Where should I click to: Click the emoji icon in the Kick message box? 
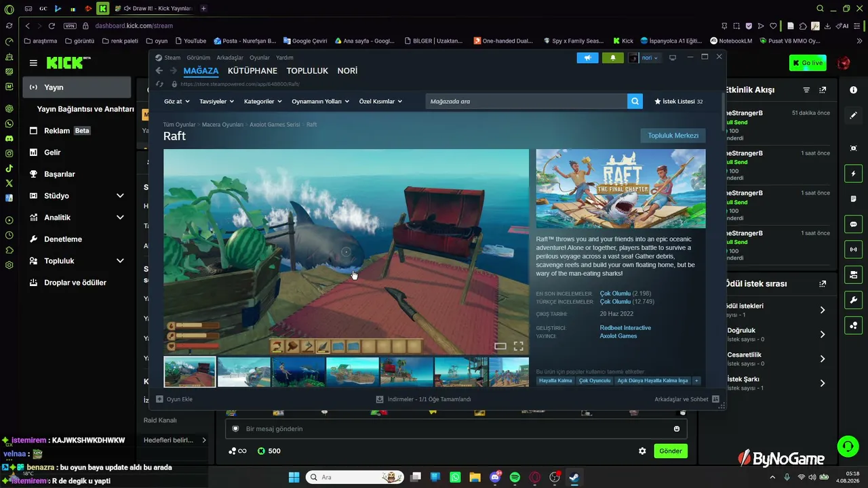(677, 428)
